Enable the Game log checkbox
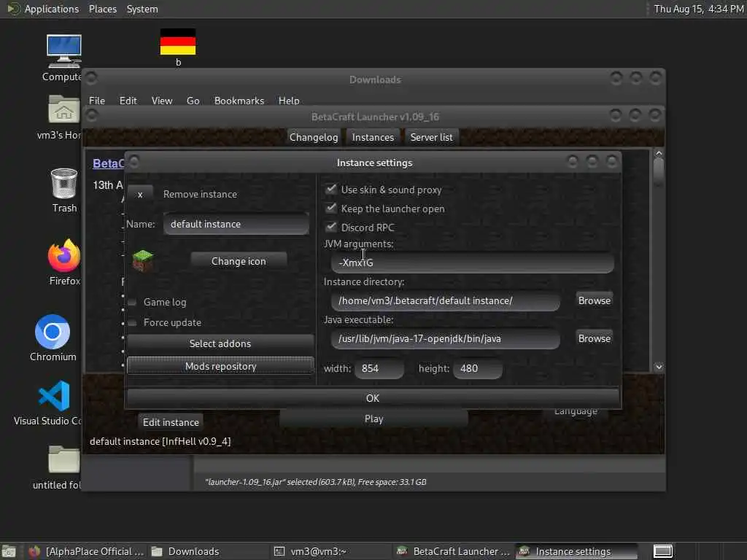The width and height of the screenshot is (747, 560). (133, 302)
